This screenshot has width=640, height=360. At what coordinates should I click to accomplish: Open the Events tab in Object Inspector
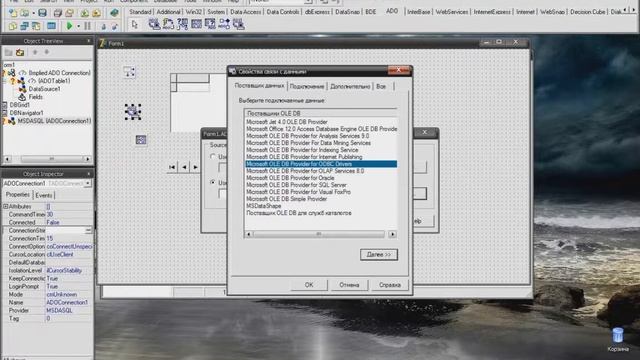pyautogui.click(x=44, y=196)
